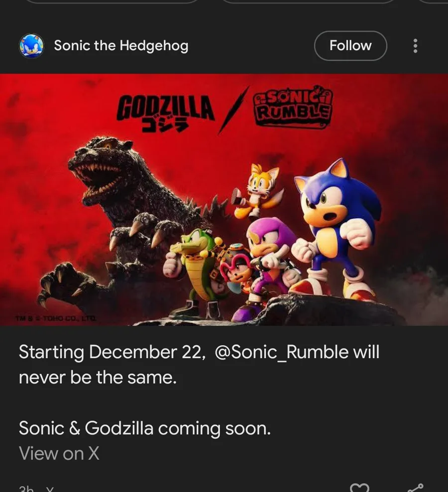Click the TOHO CO., LTD. copyright text
The width and height of the screenshot is (448, 492).
(56, 319)
